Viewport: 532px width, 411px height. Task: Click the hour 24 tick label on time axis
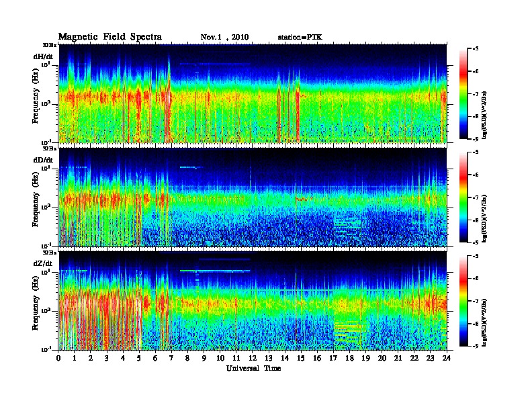pyautogui.click(x=447, y=359)
